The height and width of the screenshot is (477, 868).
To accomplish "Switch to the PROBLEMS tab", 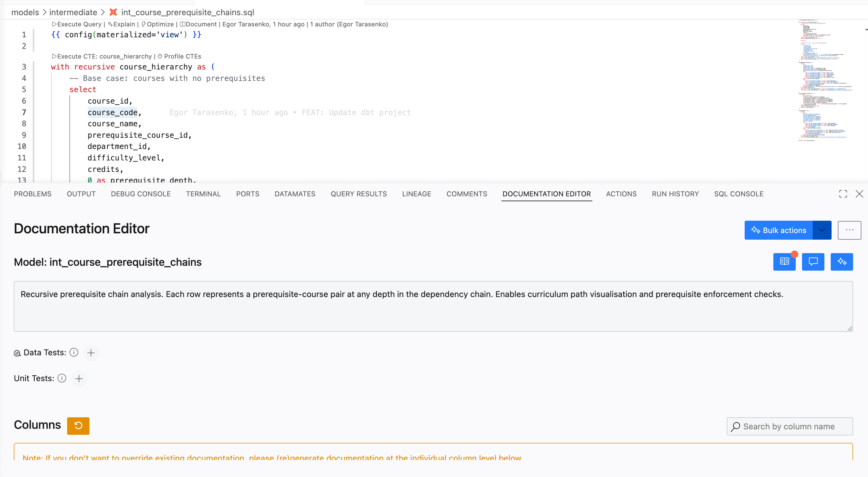I will click(33, 194).
